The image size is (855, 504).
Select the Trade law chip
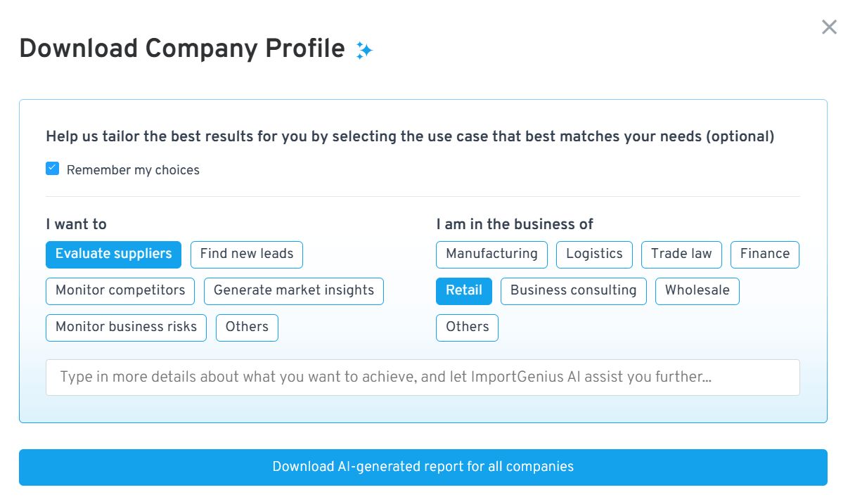pos(681,254)
